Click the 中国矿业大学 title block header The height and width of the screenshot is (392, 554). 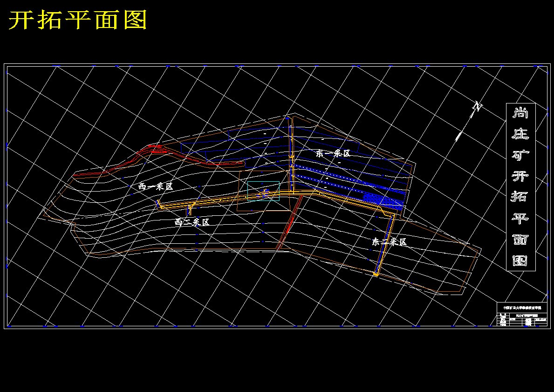coord(522,308)
